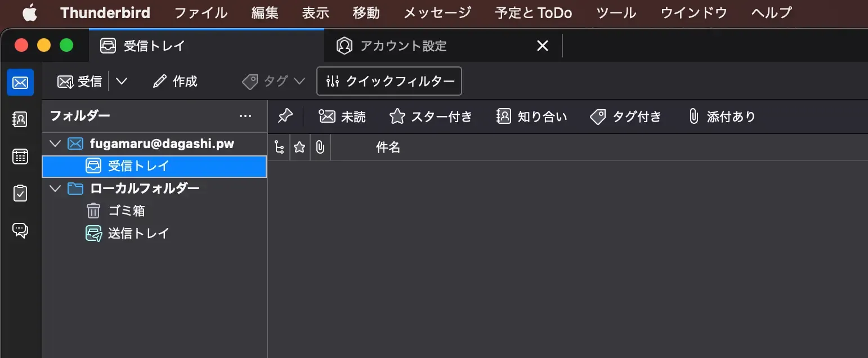Collapse the ローカルフォルダー tree

55,188
